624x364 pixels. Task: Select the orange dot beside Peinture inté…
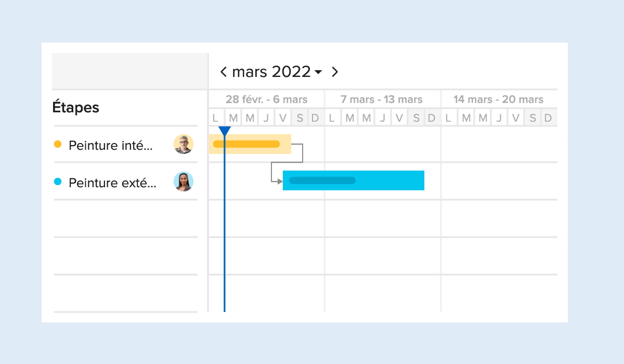[x=58, y=144]
